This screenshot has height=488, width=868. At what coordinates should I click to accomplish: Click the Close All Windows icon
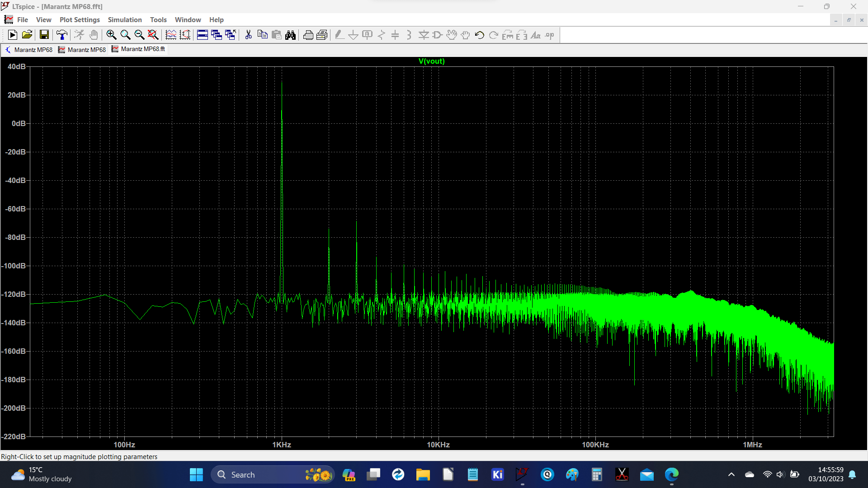pyautogui.click(x=231, y=35)
